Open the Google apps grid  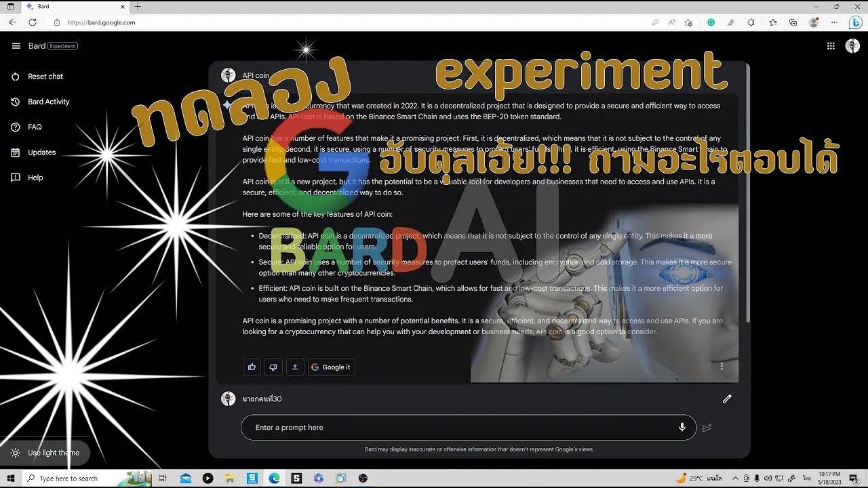click(831, 46)
